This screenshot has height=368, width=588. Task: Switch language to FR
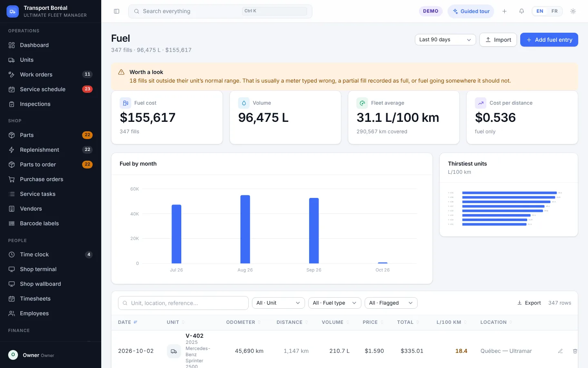pos(555,11)
